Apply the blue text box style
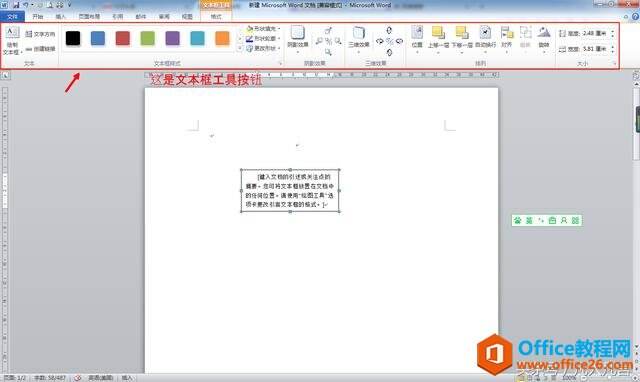Screen dimensions: 640x382 coord(98,38)
